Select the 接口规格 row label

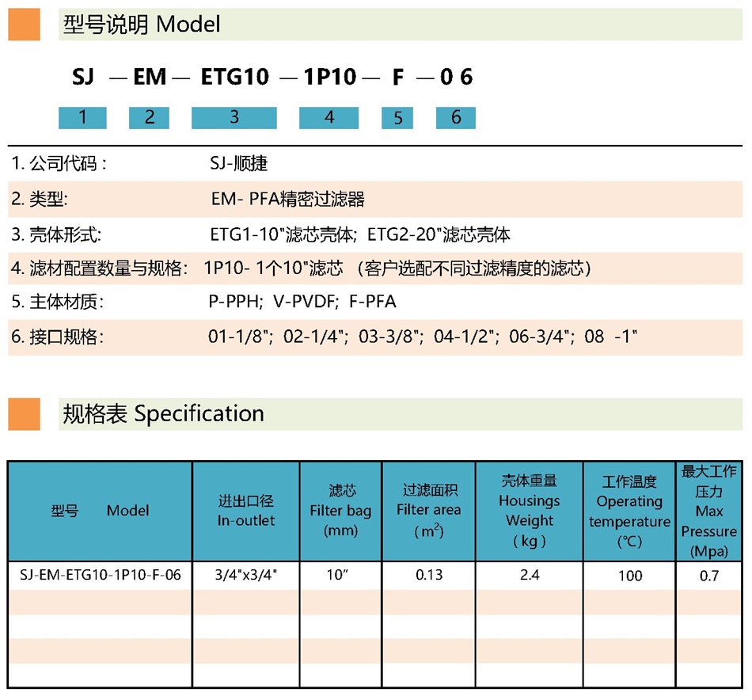coord(57,337)
